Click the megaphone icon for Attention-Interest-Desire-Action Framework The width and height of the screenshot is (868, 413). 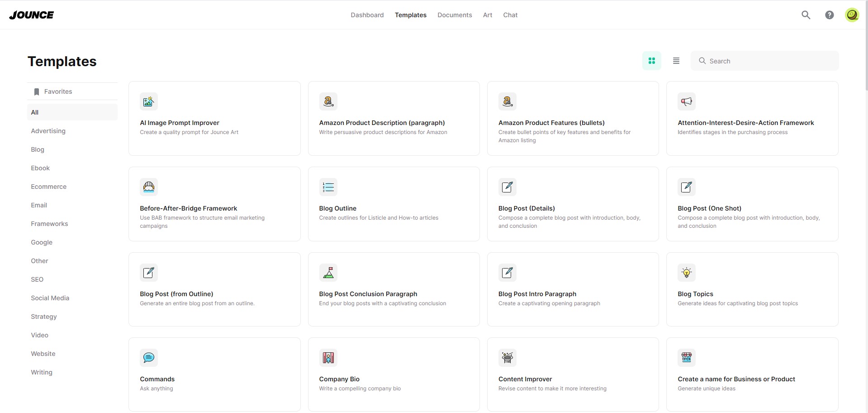(687, 101)
